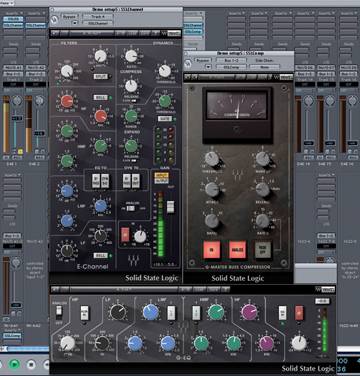Click the green Play transport button

[14, 364]
